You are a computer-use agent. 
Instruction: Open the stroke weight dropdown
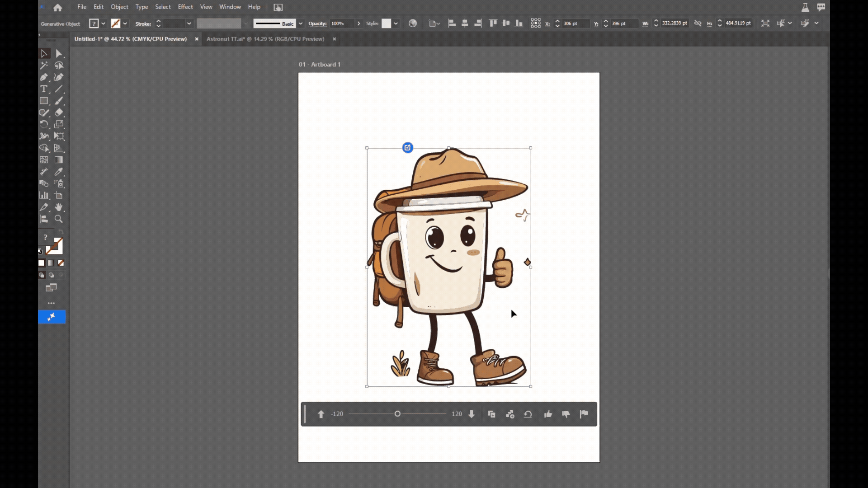click(x=189, y=23)
